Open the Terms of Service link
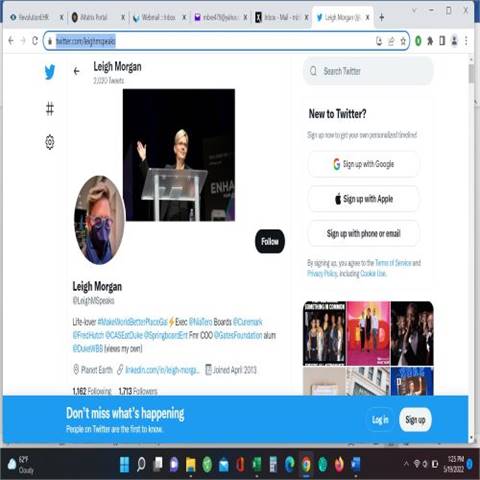This screenshot has width=480, height=480. click(393, 263)
